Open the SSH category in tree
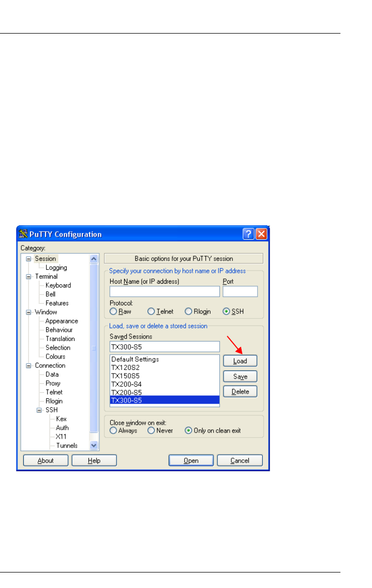The width and height of the screenshot is (372, 588). click(x=51, y=410)
